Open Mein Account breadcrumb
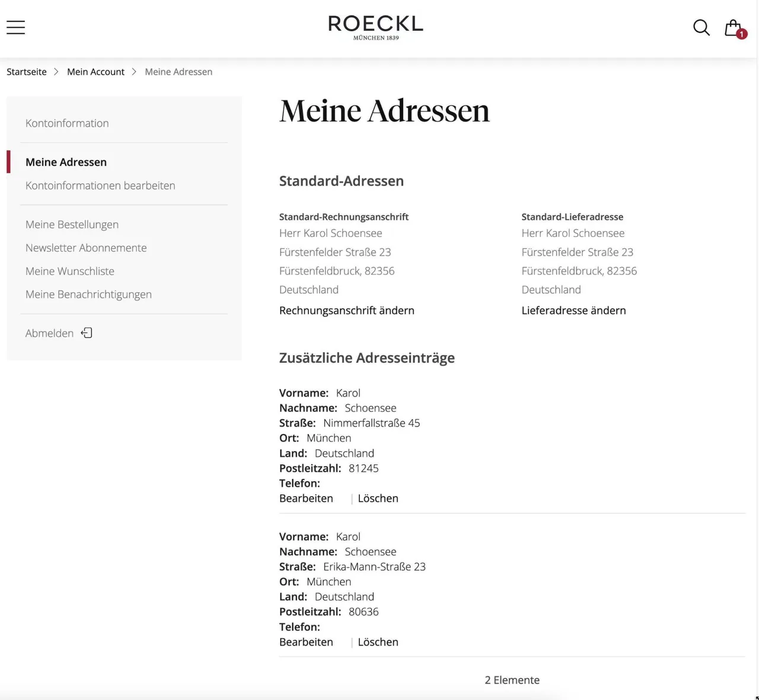 [x=95, y=72]
